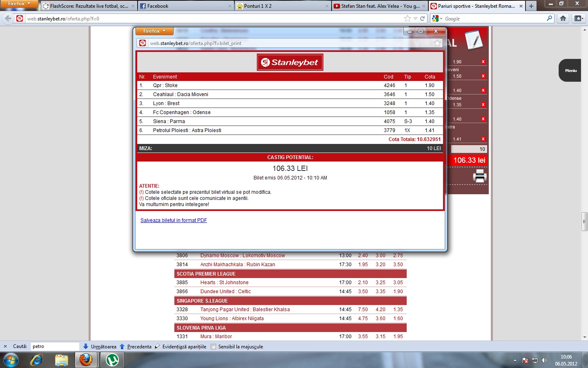This screenshot has height=368, width=588.
Task: Remove the 1.90 selection with its red x
Action: 483,62
